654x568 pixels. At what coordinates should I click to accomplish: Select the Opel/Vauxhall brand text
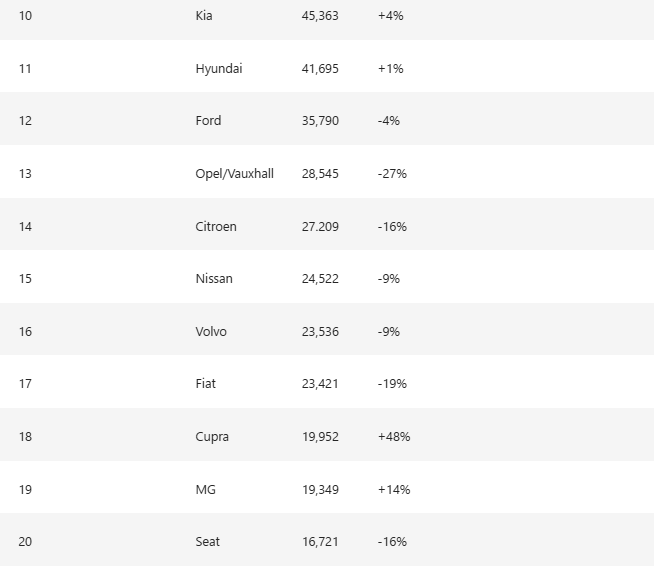click(234, 173)
